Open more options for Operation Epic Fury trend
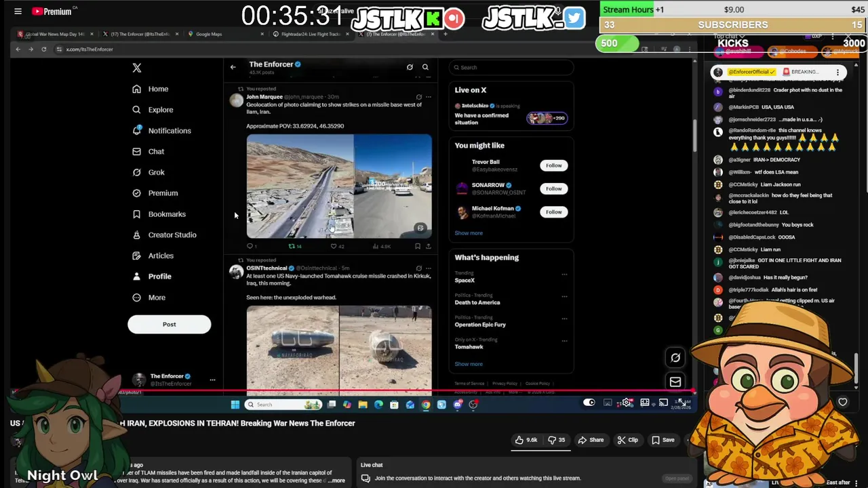Image resolution: width=868 pixels, height=488 pixels. pos(564,319)
